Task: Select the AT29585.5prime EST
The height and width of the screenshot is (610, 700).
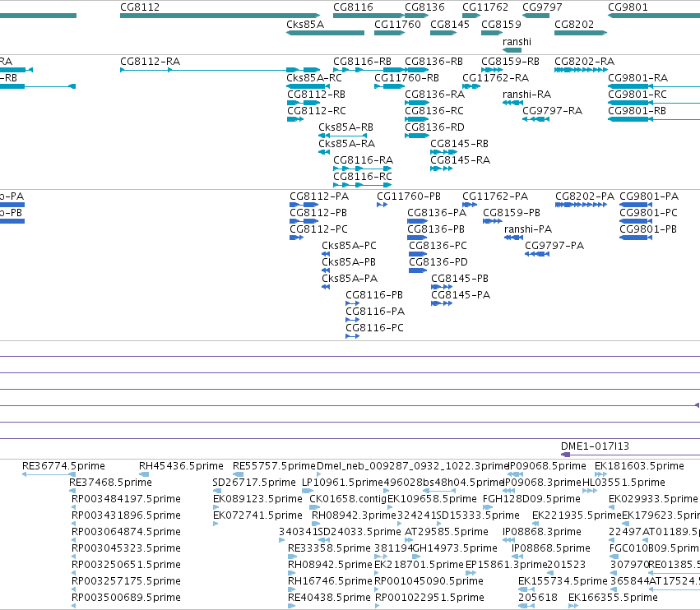Action: coord(408,540)
